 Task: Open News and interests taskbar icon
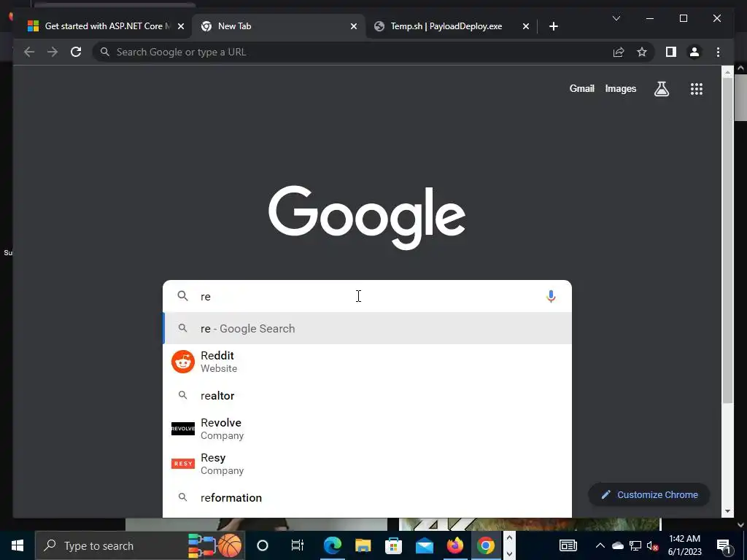coord(568,545)
